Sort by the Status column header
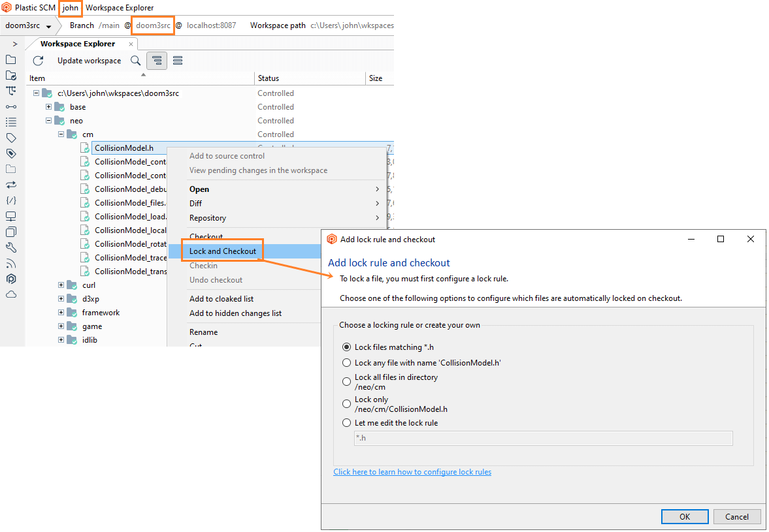This screenshot has height=532, width=769. pyautogui.click(x=310, y=78)
